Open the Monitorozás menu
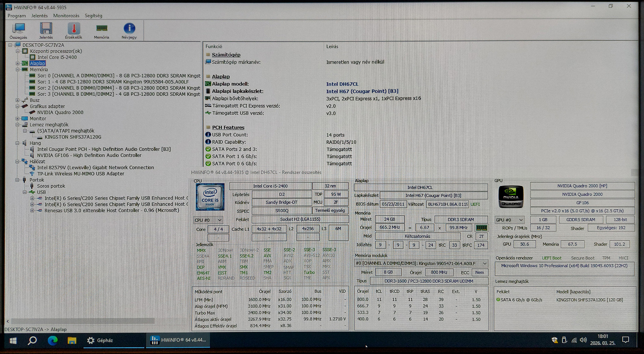Screen dimensions: 644x354 [66, 16]
